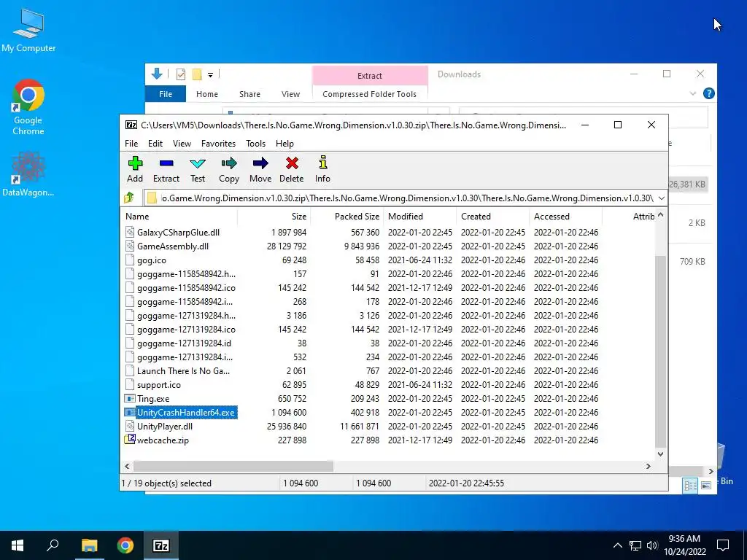Open File Explorer from the taskbar
The width and height of the screenshot is (747, 560).
89,545
